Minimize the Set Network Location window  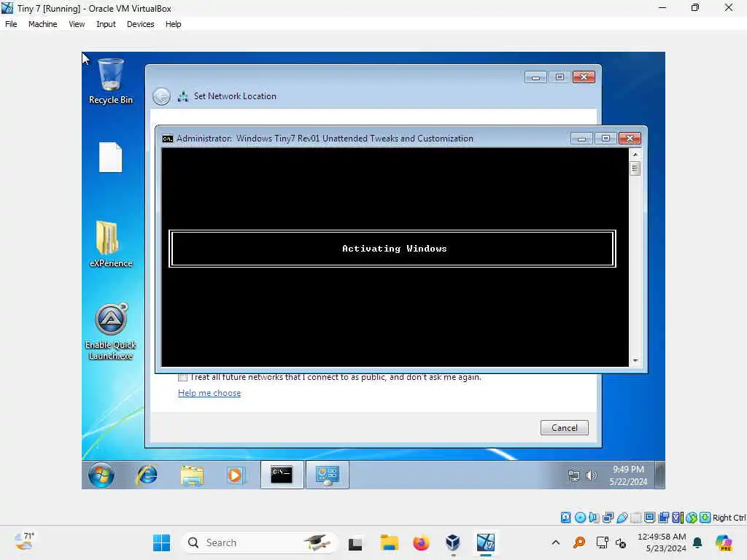[x=535, y=77]
